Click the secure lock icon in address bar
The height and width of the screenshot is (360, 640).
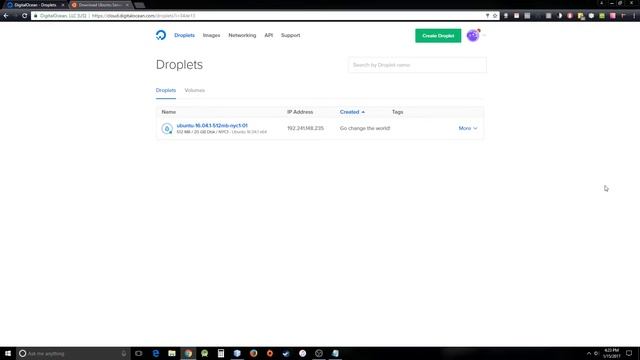tap(36, 16)
